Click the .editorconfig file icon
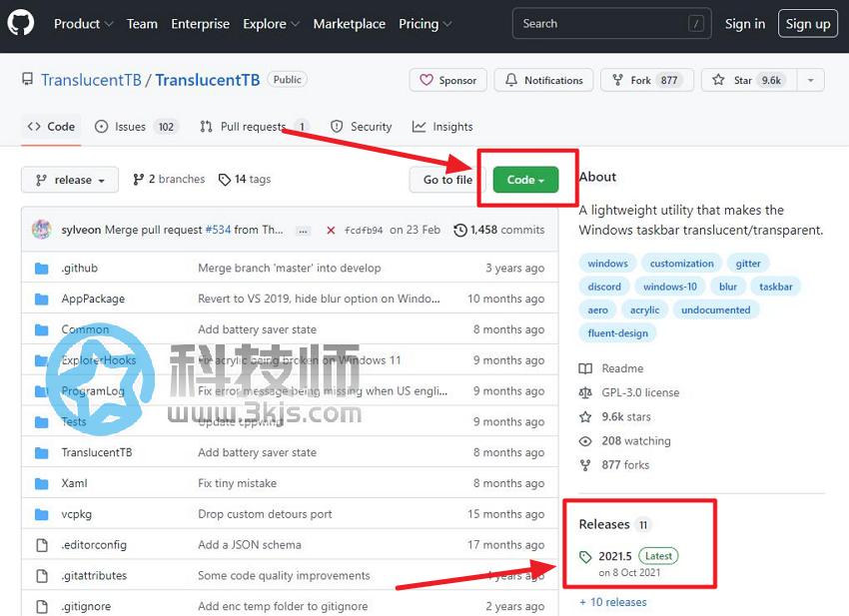This screenshot has height=616, width=849. click(42, 545)
